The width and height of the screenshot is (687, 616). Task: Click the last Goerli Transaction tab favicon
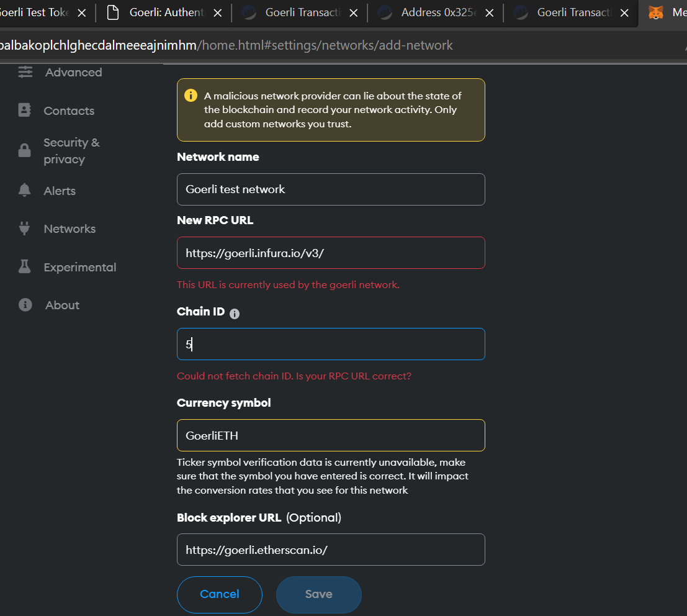521,12
